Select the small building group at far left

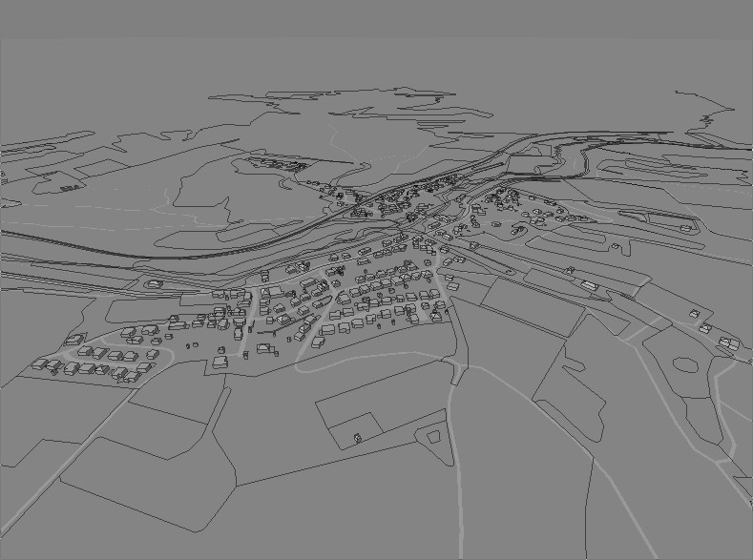point(67,189)
